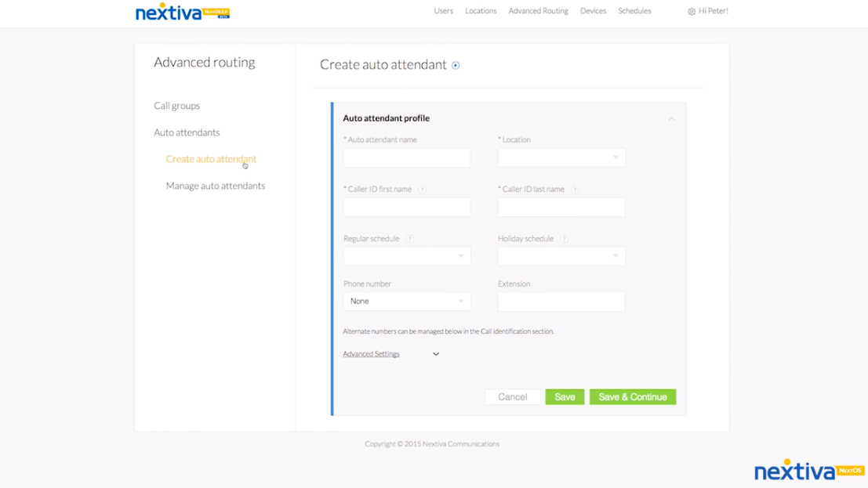Viewport: 868px width, 488px height.
Task: Open the Users menu item
Action: click(x=443, y=11)
